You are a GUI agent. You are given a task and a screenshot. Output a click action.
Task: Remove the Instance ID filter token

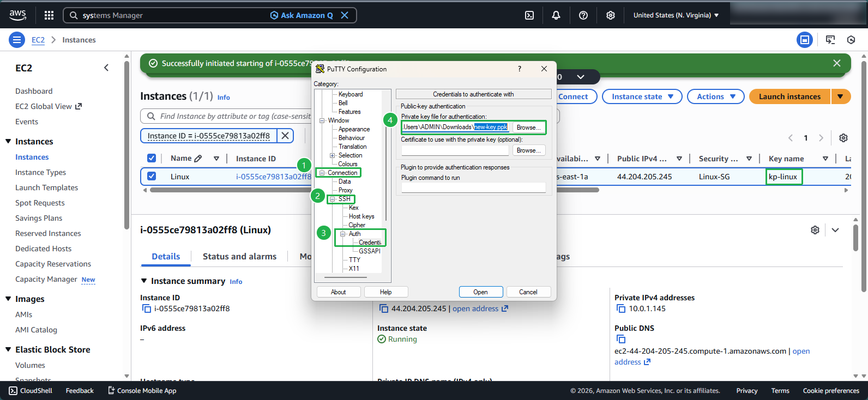pyautogui.click(x=285, y=136)
